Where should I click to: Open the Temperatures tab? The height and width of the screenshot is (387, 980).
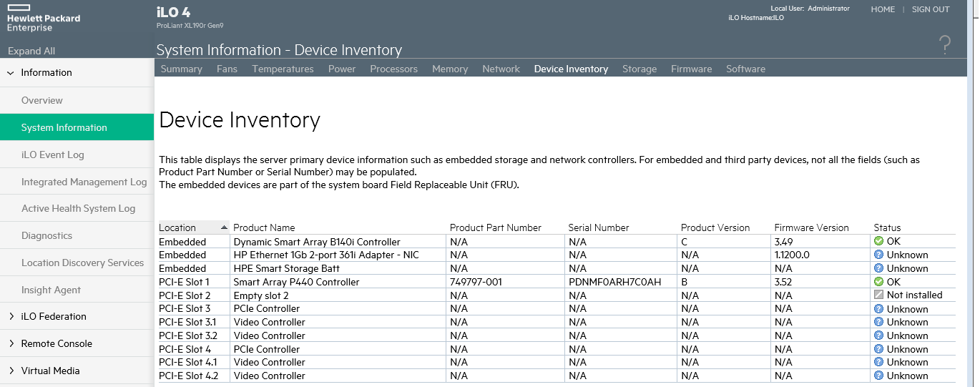pyautogui.click(x=283, y=69)
